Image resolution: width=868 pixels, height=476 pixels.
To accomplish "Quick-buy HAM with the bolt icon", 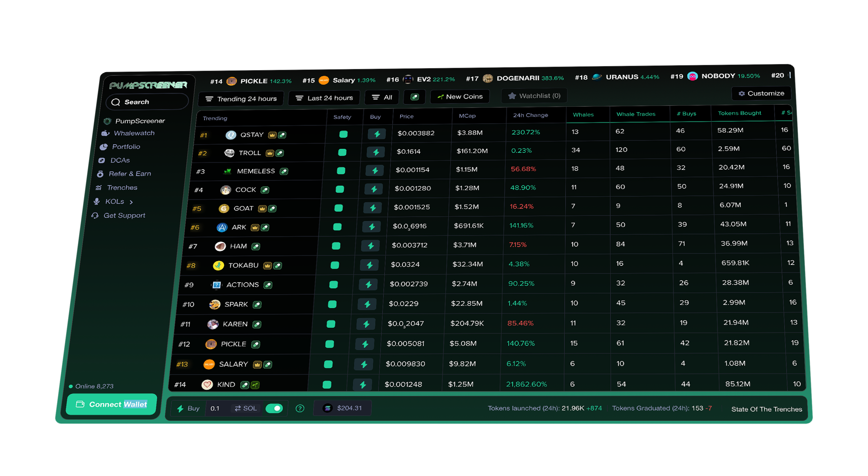I will tap(371, 246).
